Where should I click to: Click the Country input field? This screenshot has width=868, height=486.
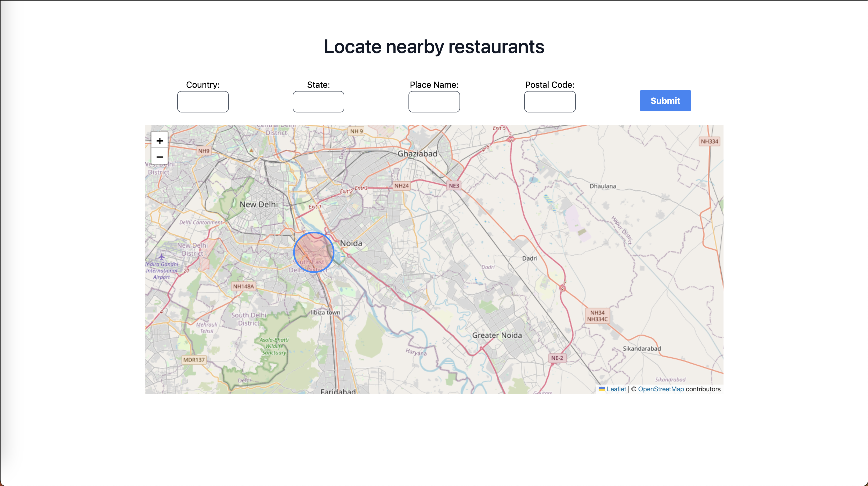[x=203, y=102]
